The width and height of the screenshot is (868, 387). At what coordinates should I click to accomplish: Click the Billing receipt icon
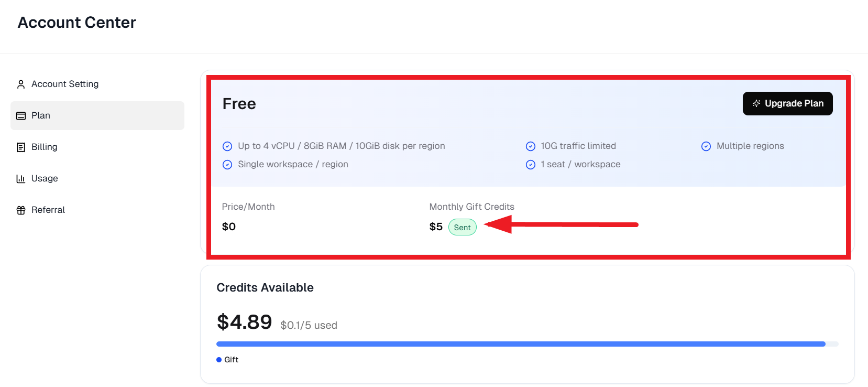click(x=21, y=147)
